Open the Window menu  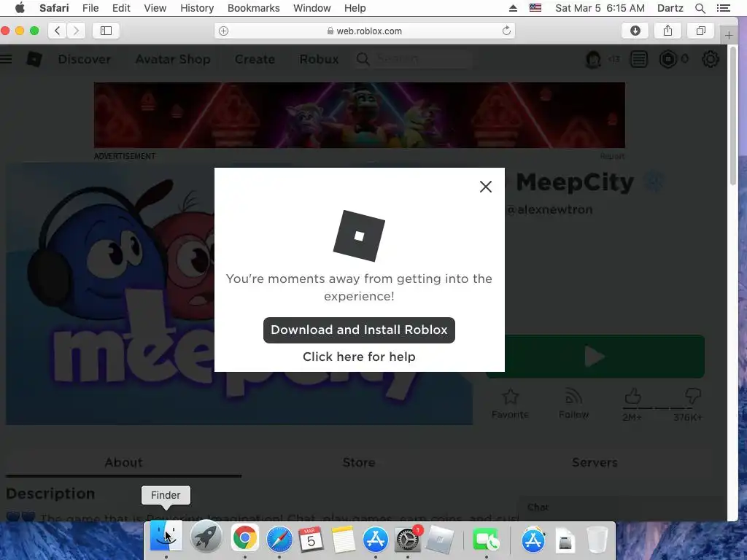[x=312, y=8]
